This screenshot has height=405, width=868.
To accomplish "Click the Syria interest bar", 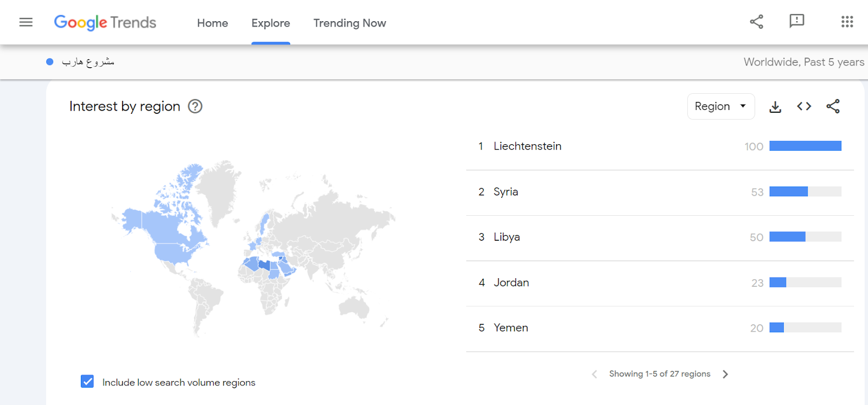I will click(805, 191).
